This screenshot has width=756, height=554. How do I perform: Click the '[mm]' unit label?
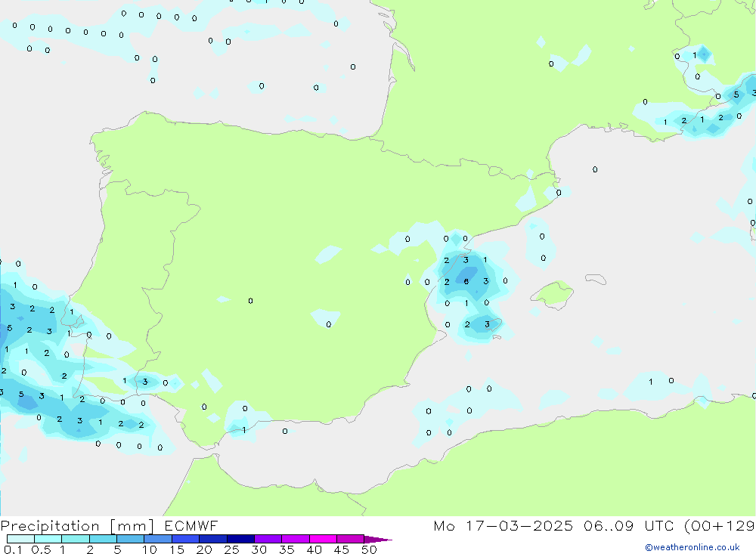click(x=132, y=526)
